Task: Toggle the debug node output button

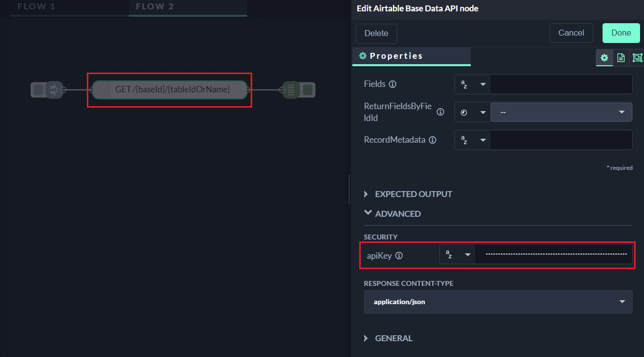Action: tap(308, 90)
